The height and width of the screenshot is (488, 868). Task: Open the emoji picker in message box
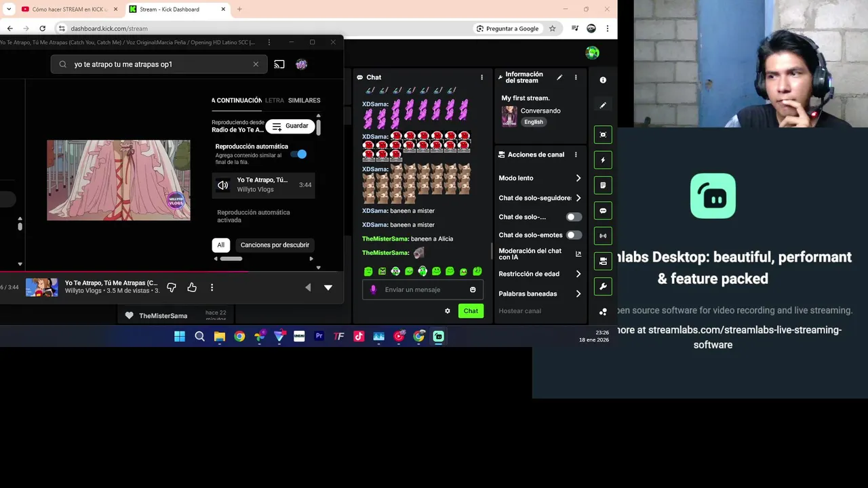tap(473, 289)
